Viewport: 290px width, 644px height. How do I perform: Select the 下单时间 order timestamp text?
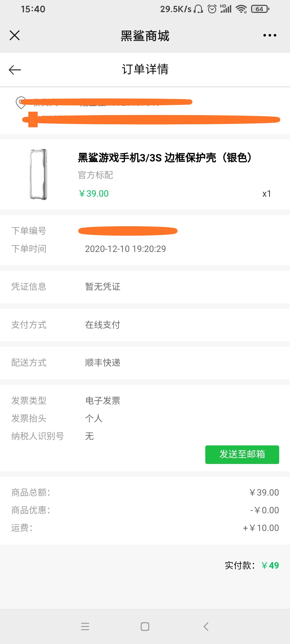click(x=125, y=249)
